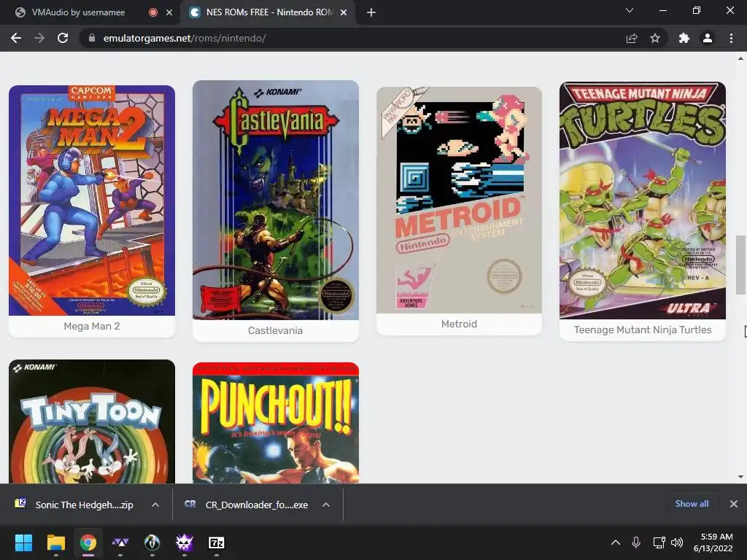Click the scrollbar down arrow
Image resolution: width=747 pixels, height=560 pixels.
pos(740,477)
